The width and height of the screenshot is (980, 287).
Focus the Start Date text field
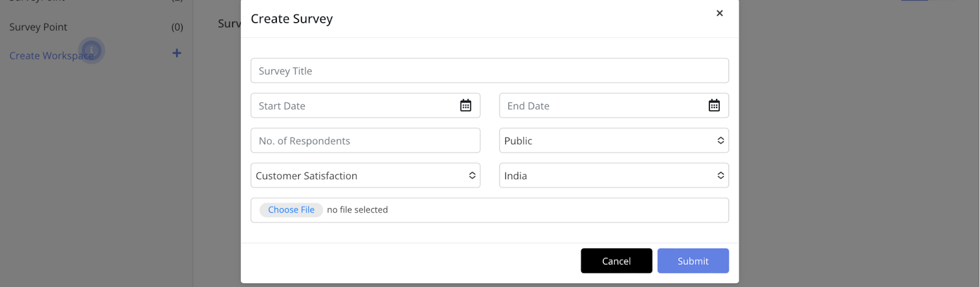352,105
